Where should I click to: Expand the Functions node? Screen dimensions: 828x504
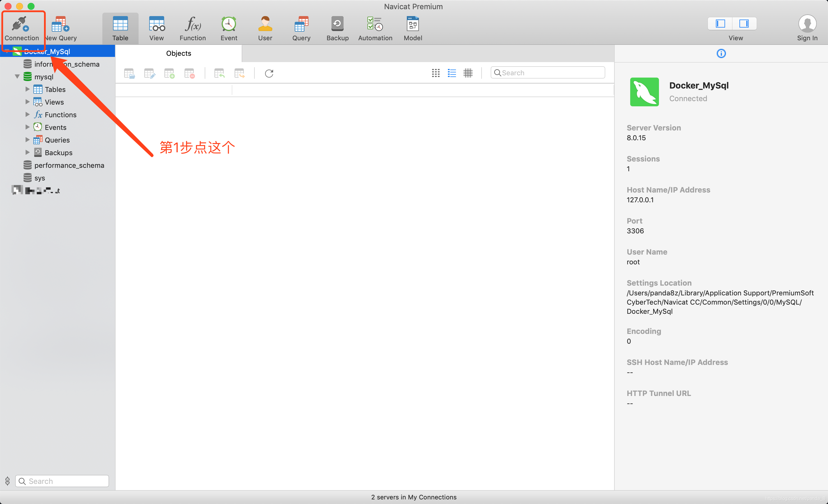28,114
